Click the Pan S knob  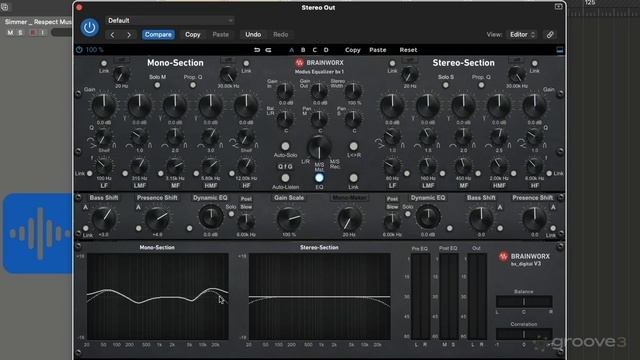point(353,119)
